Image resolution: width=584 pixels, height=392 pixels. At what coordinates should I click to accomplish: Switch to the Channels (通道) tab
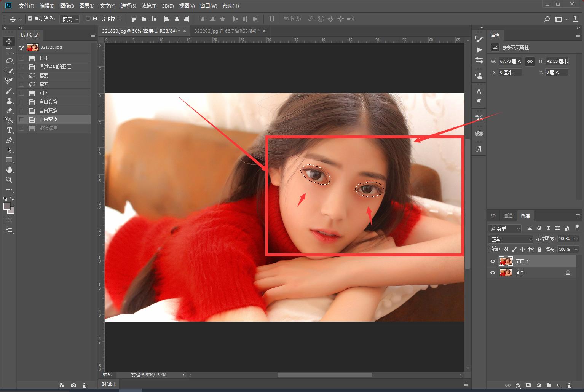pos(508,215)
